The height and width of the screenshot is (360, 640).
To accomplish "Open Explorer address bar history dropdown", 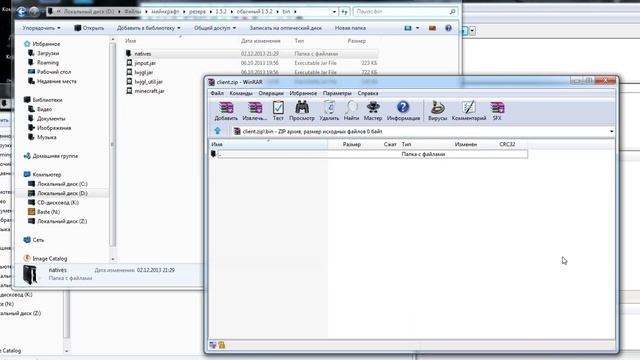I will point(334,12).
